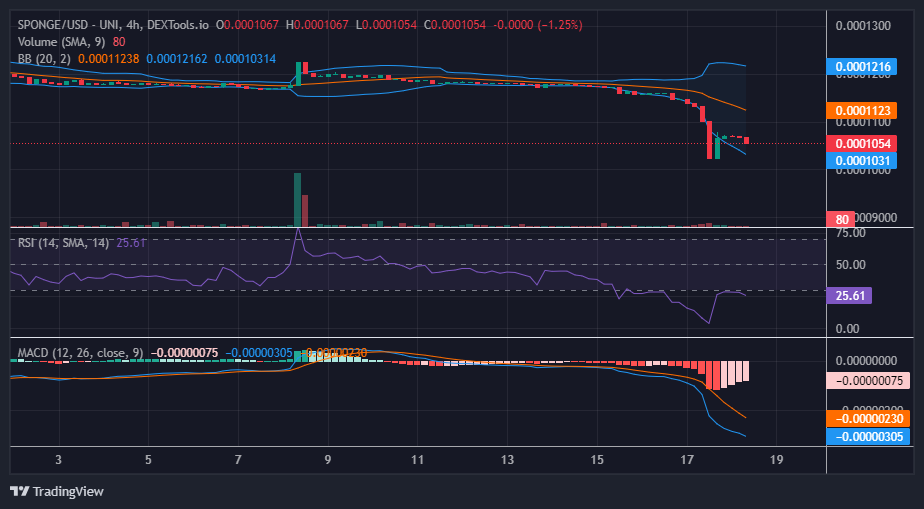Click the BB lower value 0.00010314 in legend
Screen dimensions: 924x509
[x=245, y=59]
